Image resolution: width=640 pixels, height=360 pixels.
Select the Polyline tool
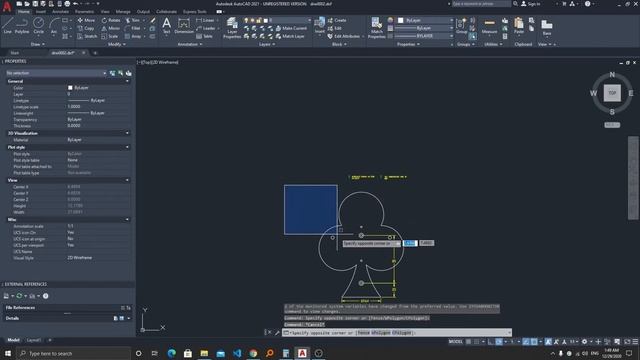pos(22,25)
